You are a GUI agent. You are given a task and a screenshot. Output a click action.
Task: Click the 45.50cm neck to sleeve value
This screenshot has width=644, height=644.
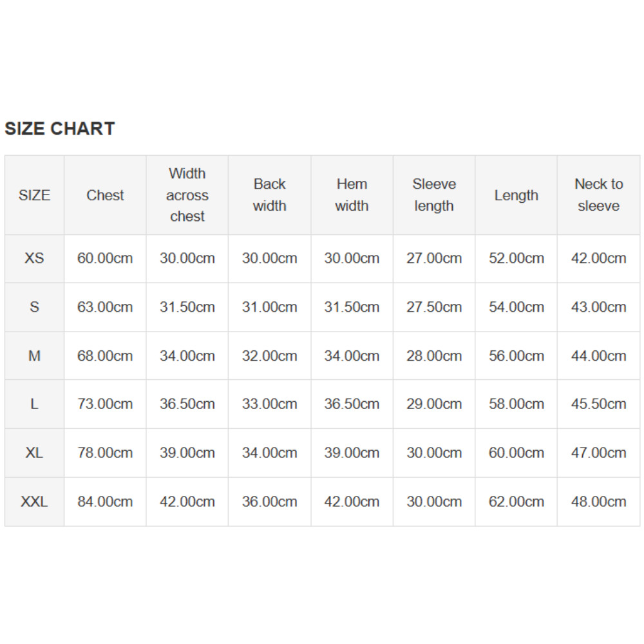[599, 404]
